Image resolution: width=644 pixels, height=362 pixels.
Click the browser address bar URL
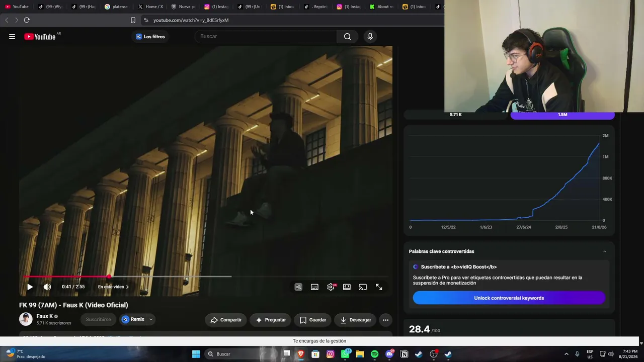pyautogui.click(x=191, y=20)
